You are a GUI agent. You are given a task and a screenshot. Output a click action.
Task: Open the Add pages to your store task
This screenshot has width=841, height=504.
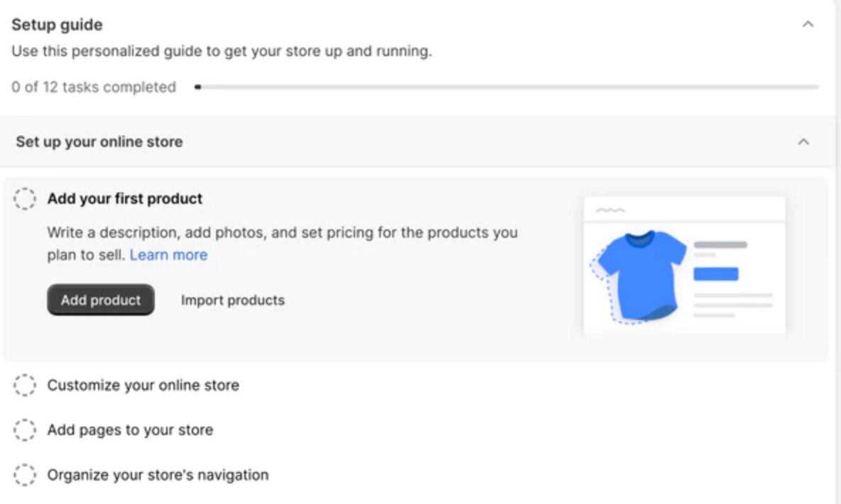tap(130, 430)
